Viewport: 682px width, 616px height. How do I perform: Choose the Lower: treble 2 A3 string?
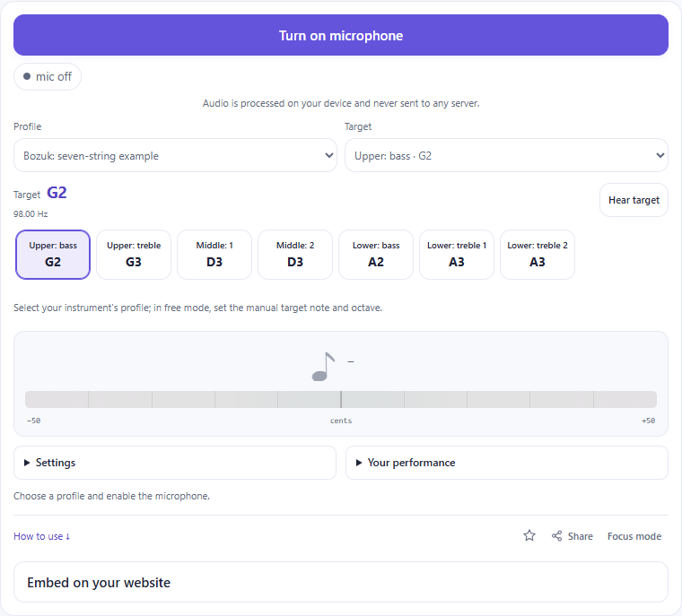[x=538, y=255]
